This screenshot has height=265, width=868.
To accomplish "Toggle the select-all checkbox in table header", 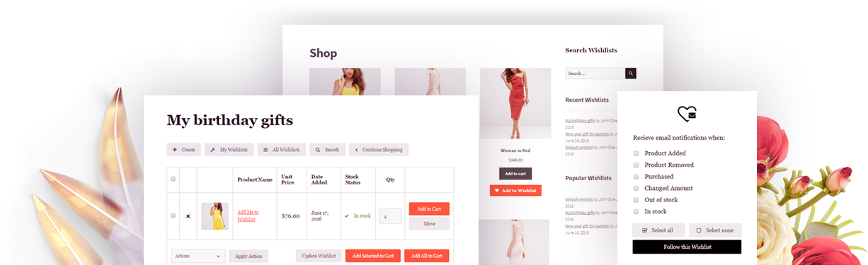I will point(173,179).
